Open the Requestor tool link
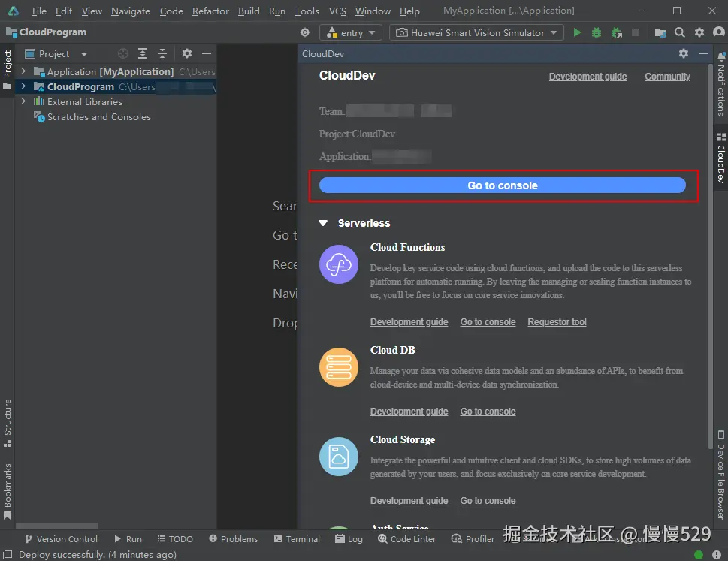The height and width of the screenshot is (561, 728). pos(557,322)
